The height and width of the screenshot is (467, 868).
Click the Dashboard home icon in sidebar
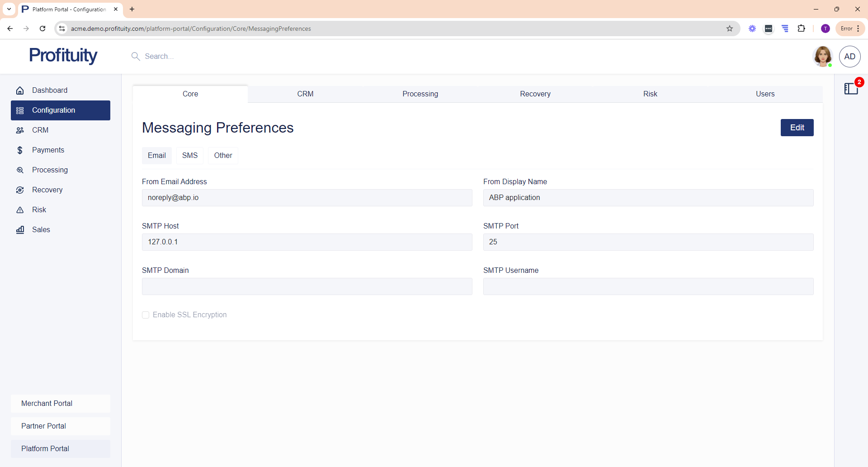[x=20, y=91]
